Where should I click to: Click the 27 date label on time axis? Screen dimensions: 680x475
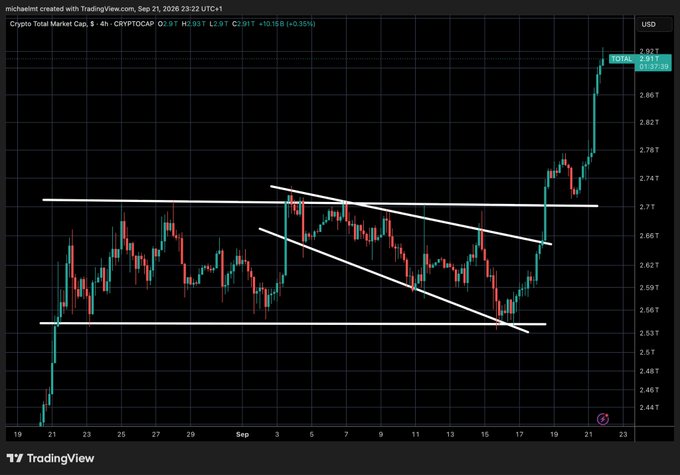click(x=156, y=434)
